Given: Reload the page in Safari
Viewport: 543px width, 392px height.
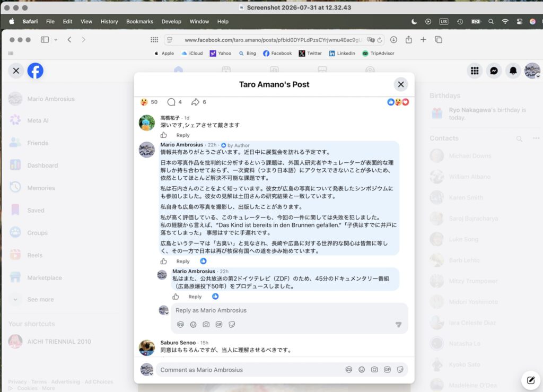Looking at the screenshot, I should coord(380,40).
